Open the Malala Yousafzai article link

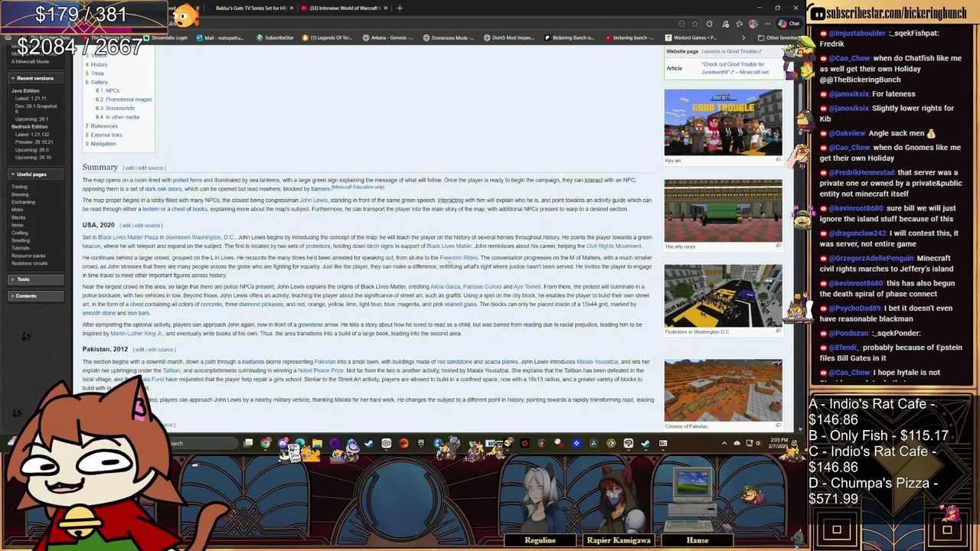point(597,362)
